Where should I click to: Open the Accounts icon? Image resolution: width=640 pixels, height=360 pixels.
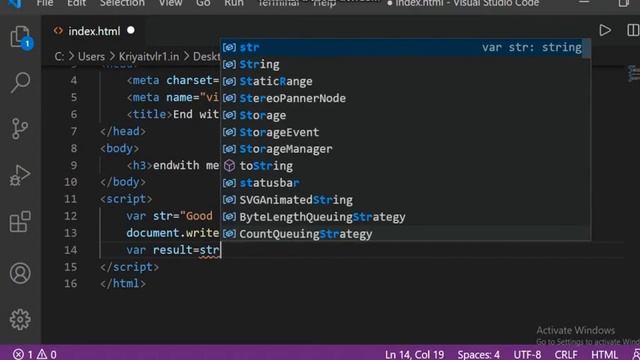(20, 273)
